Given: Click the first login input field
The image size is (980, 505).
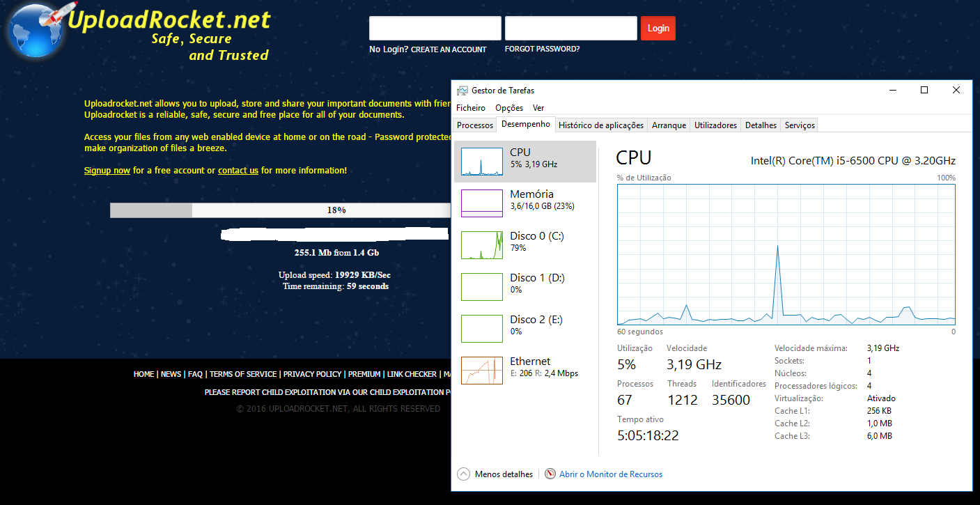Looking at the screenshot, I should pyautogui.click(x=435, y=29).
